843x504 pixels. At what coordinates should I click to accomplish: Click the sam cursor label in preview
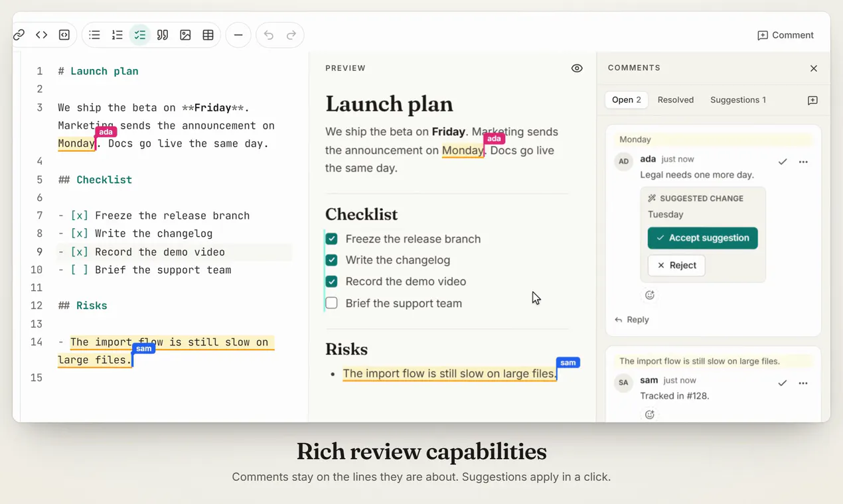tap(568, 363)
